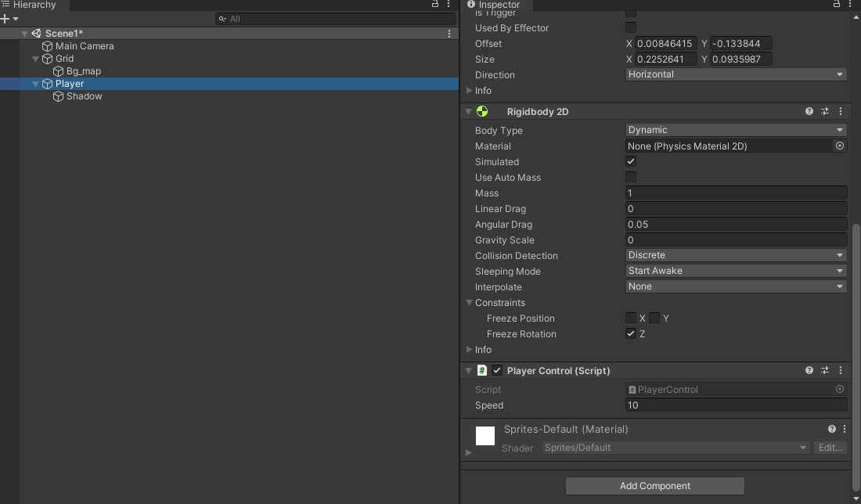
Task: Expand the Sprites-Default material foldout arrow
Action: click(x=468, y=453)
